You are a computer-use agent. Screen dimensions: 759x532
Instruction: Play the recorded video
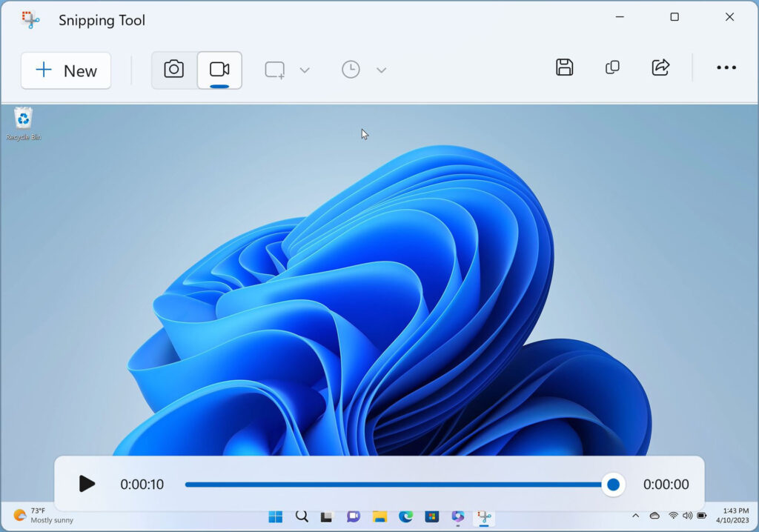(87, 484)
